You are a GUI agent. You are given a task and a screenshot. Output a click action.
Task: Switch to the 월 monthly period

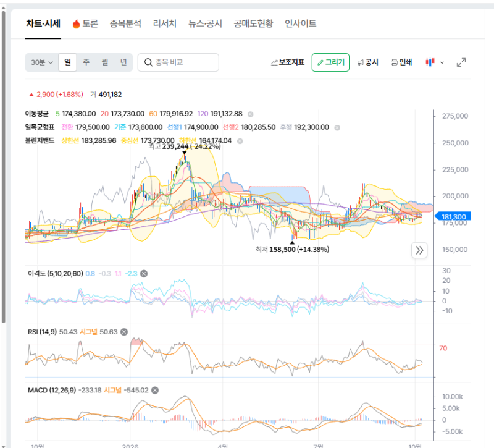104,62
